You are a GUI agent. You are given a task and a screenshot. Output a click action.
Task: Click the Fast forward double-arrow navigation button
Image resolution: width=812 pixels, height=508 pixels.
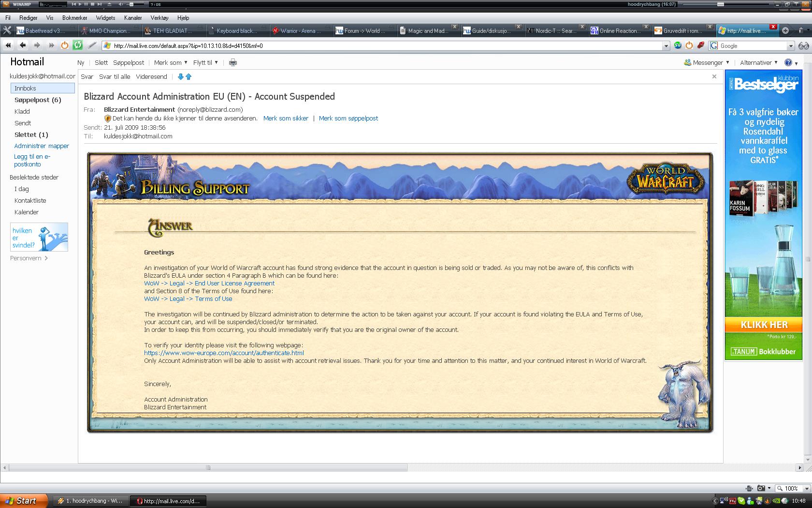[x=51, y=45]
